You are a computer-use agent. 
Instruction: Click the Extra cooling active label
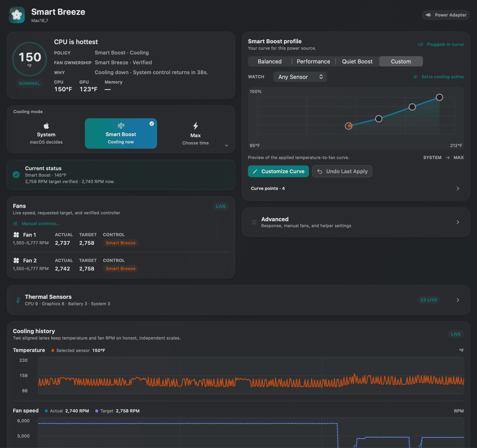click(442, 77)
